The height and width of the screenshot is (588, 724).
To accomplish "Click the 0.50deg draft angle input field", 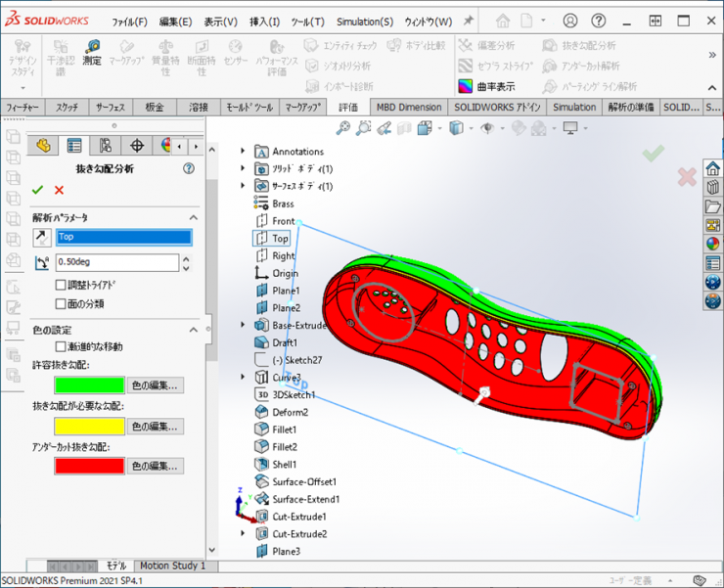I will click(115, 262).
